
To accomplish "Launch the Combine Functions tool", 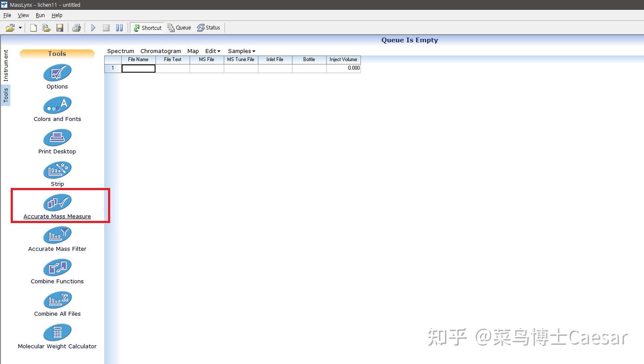I will pyautogui.click(x=57, y=268).
